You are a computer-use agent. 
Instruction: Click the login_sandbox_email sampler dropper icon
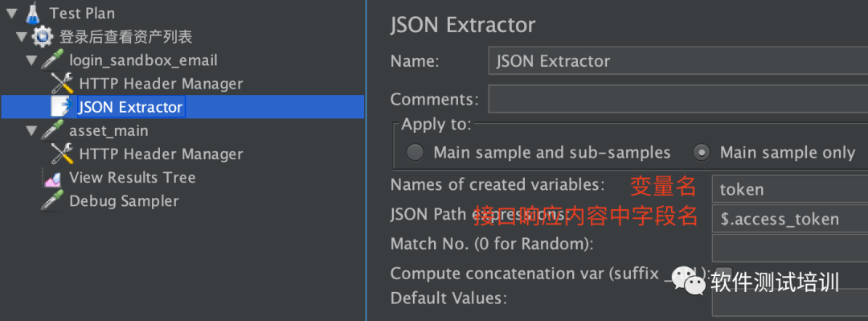point(52,60)
